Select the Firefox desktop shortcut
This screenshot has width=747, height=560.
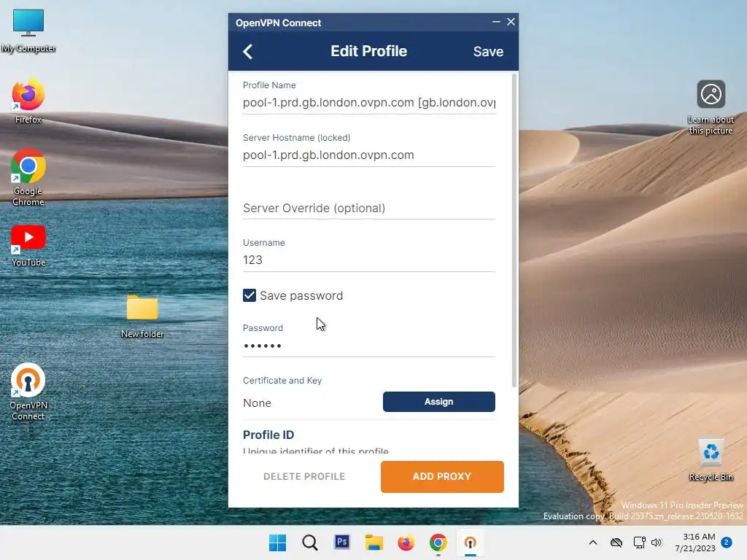28,101
